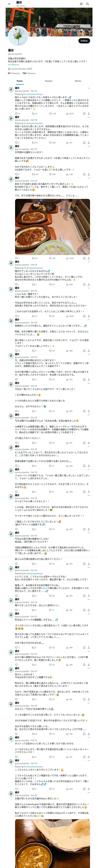
Task: Go back using the top arrow
Action: (9, 4)
